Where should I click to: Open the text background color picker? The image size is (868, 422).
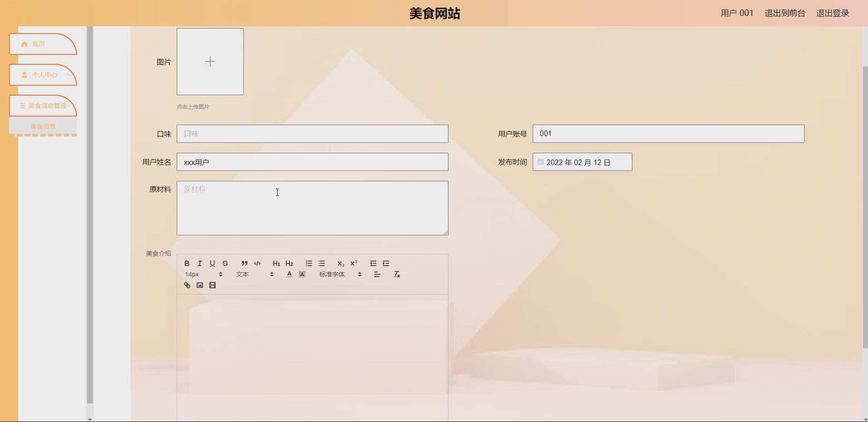coord(302,274)
